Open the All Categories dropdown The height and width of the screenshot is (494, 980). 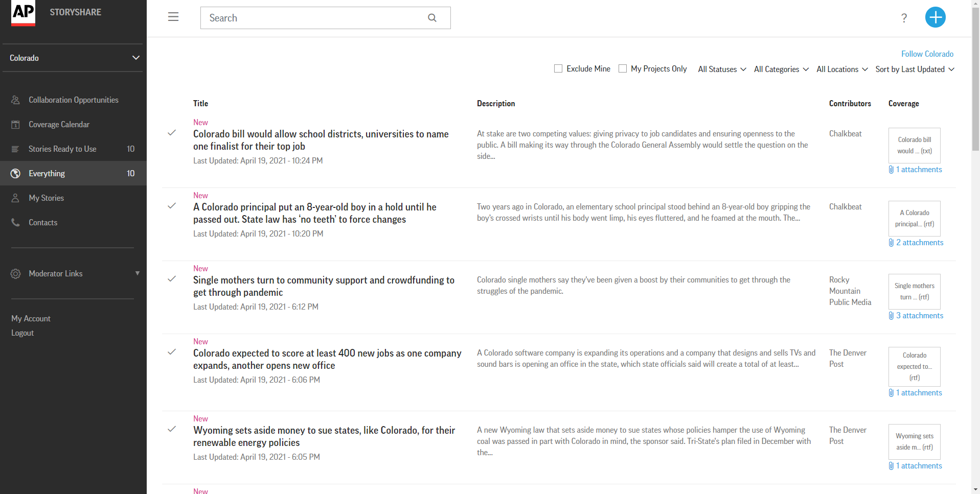click(781, 69)
